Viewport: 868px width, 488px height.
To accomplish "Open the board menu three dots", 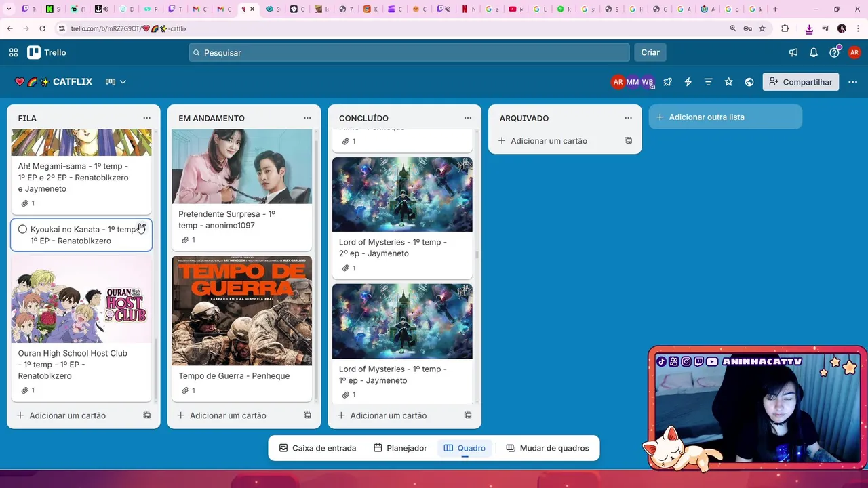I will pos(853,82).
